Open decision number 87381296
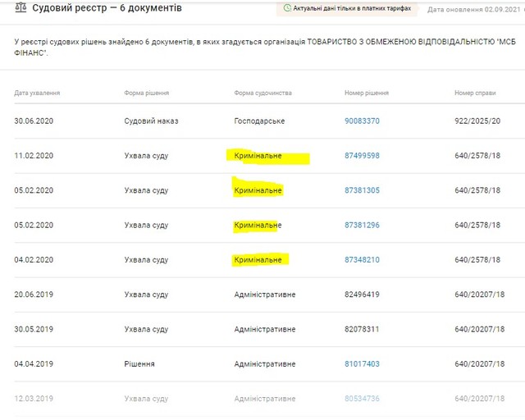The height and width of the screenshot is (420, 525). coord(362,225)
